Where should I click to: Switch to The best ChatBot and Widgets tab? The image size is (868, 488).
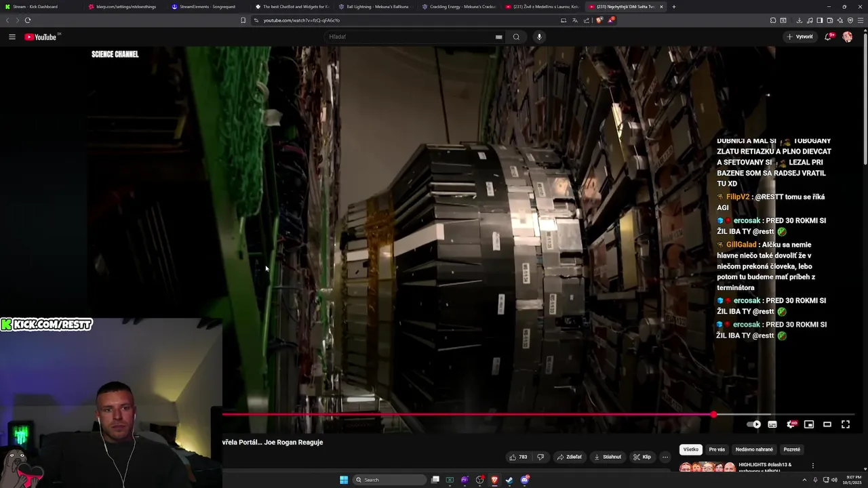click(292, 7)
